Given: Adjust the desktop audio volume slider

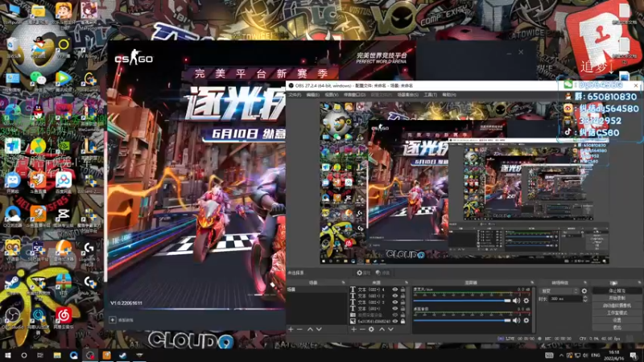Looking at the screenshot, I should 462,320.
